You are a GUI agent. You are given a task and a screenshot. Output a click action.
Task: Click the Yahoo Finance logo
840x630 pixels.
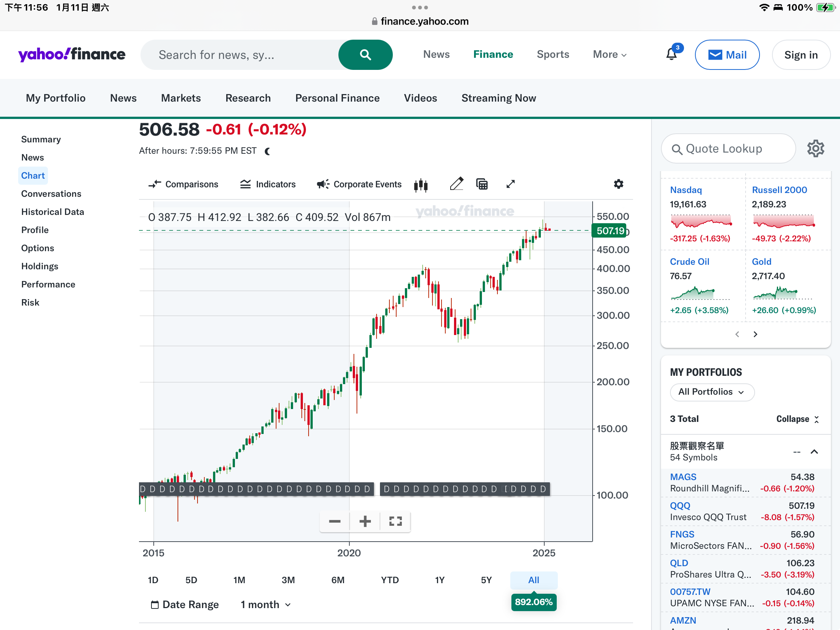pyautogui.click(x=72, y=55)
